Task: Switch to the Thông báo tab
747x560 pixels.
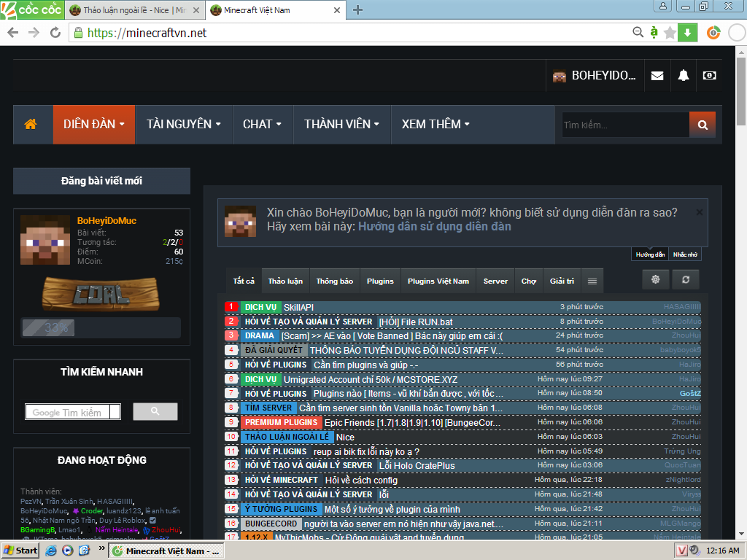Action: pyautogui.click(x=335, y=281)
